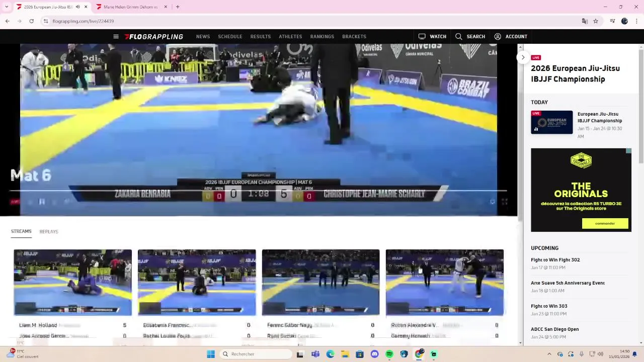Open the NEWS menu item
Image resolution: width=644 pixels, height=362 pixels.
pos(203,37)
